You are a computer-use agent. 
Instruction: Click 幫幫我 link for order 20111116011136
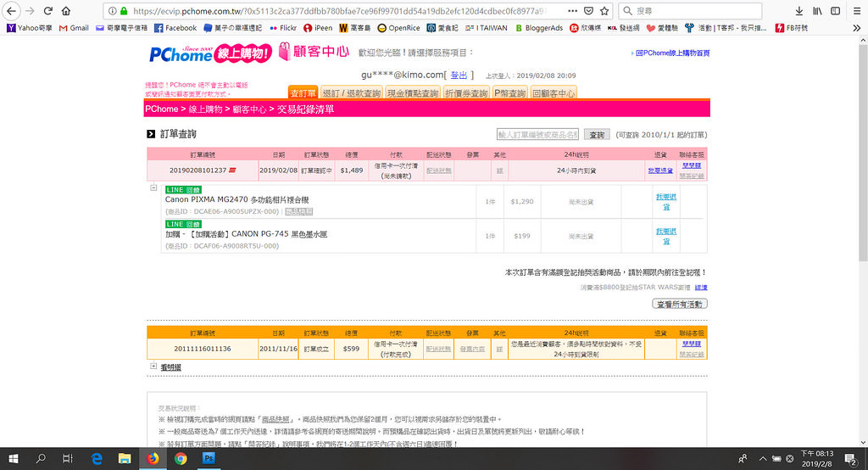692,344
